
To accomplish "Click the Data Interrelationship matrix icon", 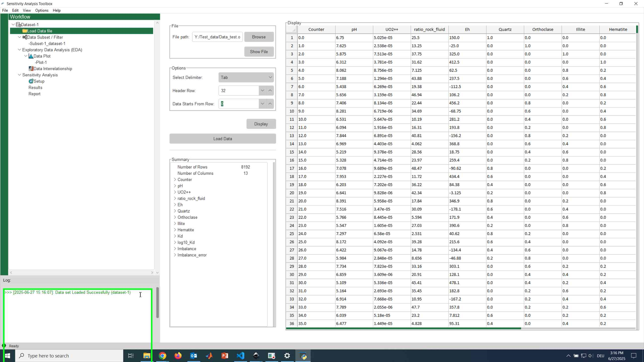I will click(x=31, y=69).
